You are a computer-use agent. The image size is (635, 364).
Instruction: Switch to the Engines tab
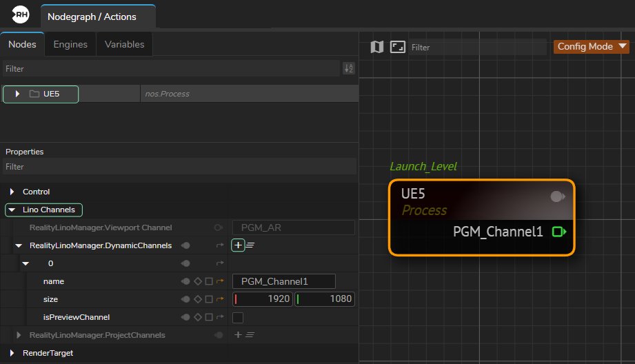(x=70, y=44)
